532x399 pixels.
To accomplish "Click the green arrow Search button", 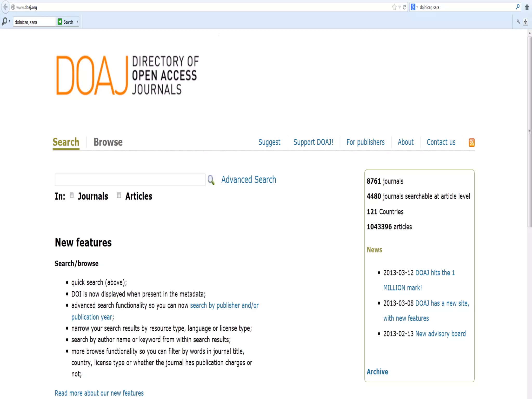I will (x=65, y=22).
